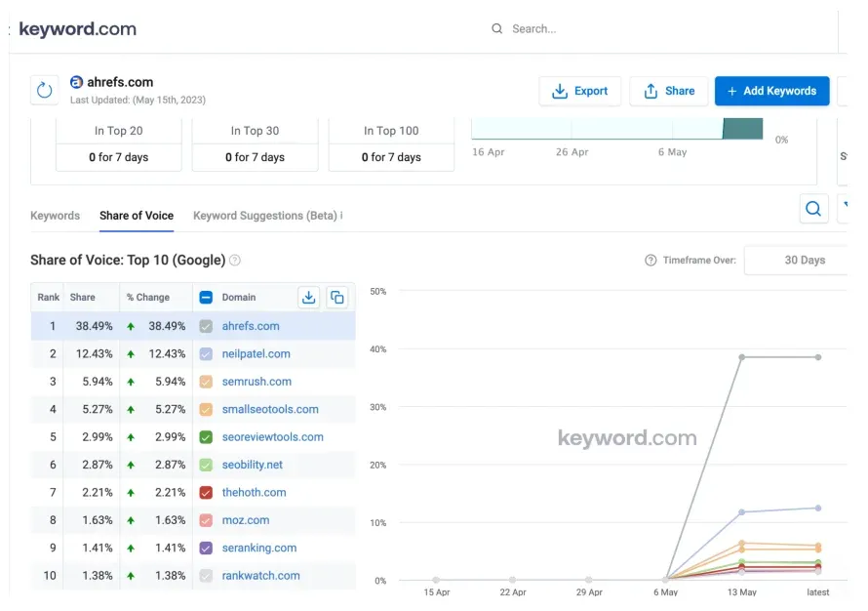Click the orange swatch next to smallseotools.com
The image size is (868, 611).
[207, 409]
